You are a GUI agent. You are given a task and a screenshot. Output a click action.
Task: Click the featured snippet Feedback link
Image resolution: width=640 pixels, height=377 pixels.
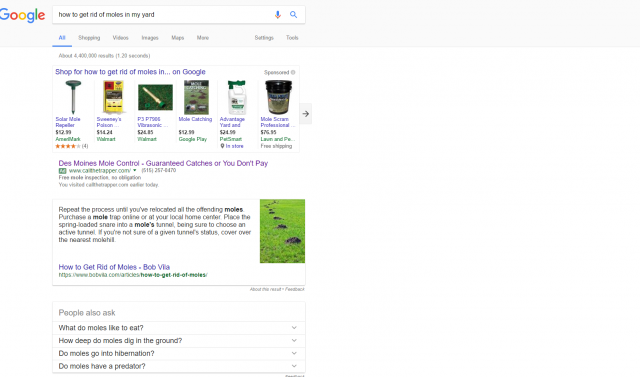click(x=295, y=289)
